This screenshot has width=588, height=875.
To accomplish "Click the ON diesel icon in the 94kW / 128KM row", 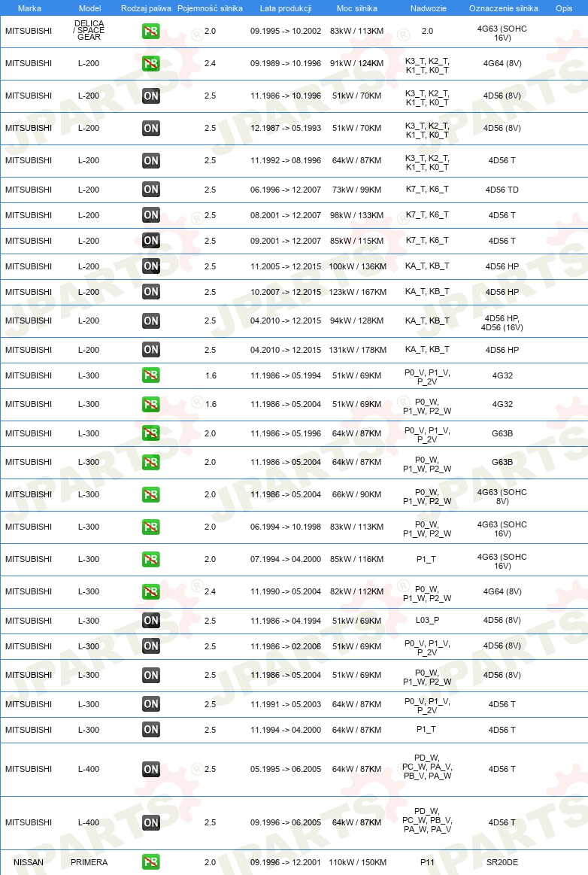I will coord(150,321).
